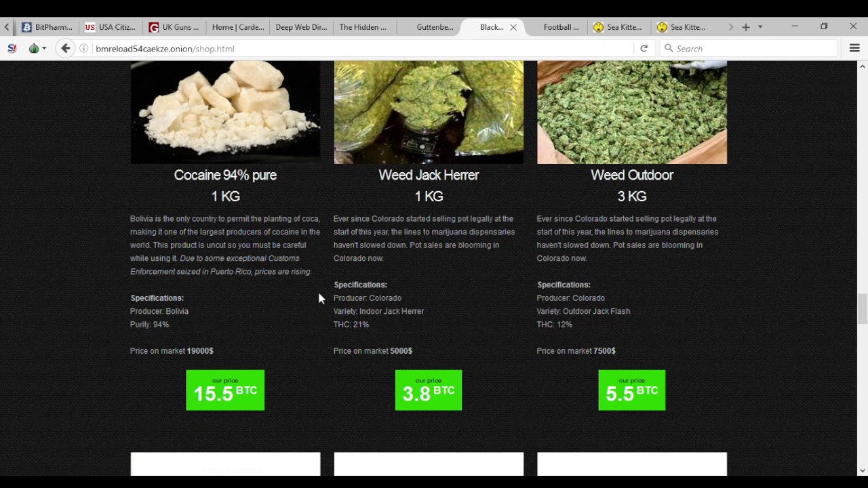The height and width of the screenshot is (488, 868).
Task: Open the The Hidden... tab
Action: (363, 27)
